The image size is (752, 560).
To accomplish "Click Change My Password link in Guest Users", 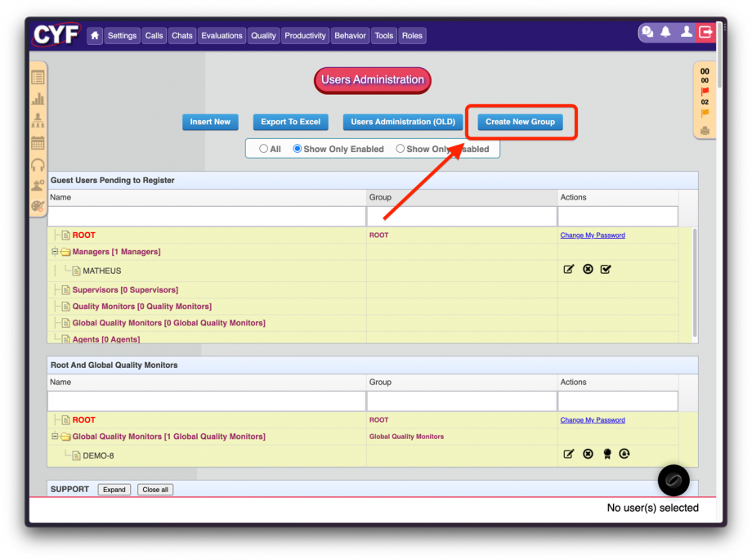I will point(592,235).
